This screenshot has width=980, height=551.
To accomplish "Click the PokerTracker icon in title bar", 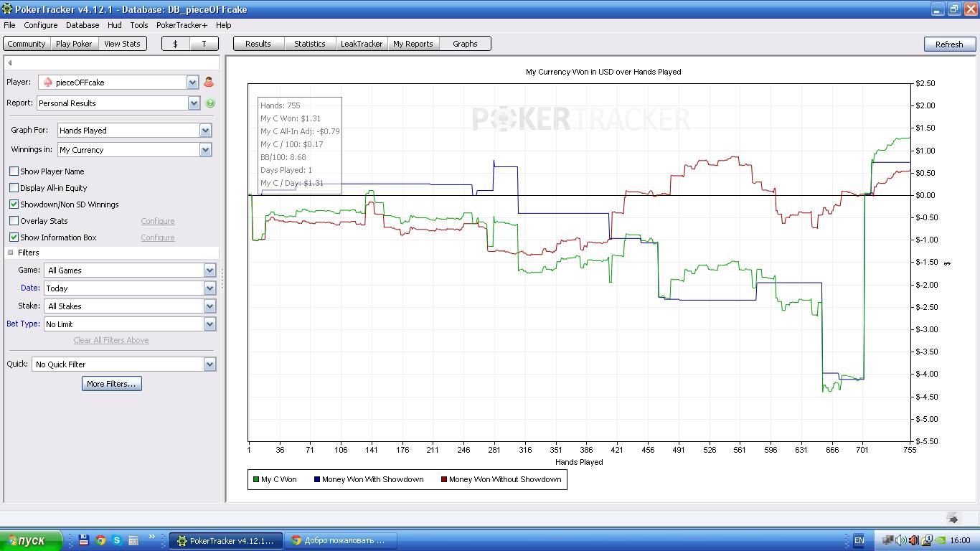I will [x=8, y=9].
